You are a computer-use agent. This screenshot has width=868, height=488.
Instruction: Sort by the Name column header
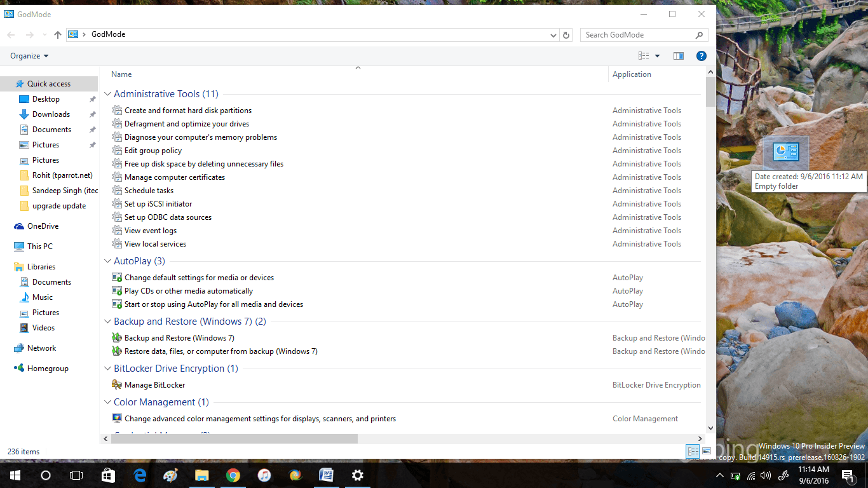coord(121,74)
